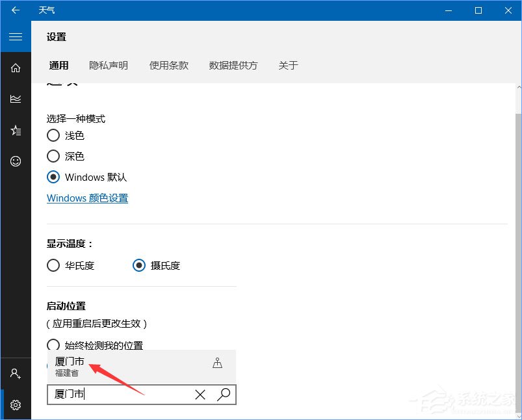Choose 厦门市 福建省 from suggestions
Image resolution: width=522 pixels, height=420 pixels.
(x=98, y=365)
